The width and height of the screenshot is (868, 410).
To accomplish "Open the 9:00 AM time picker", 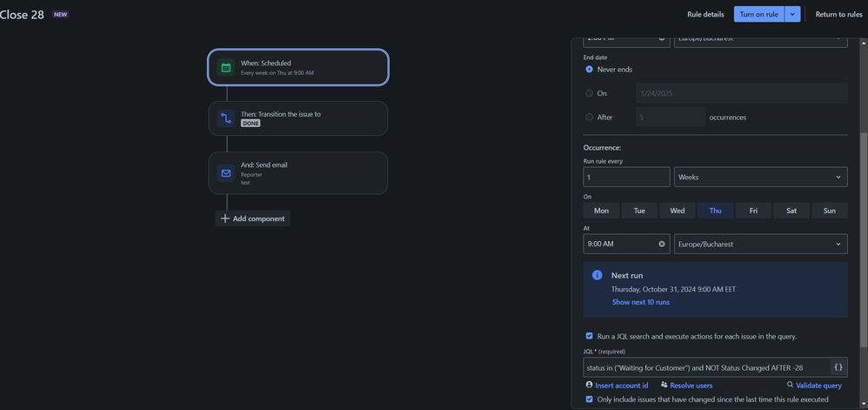I will coord(626,244).
